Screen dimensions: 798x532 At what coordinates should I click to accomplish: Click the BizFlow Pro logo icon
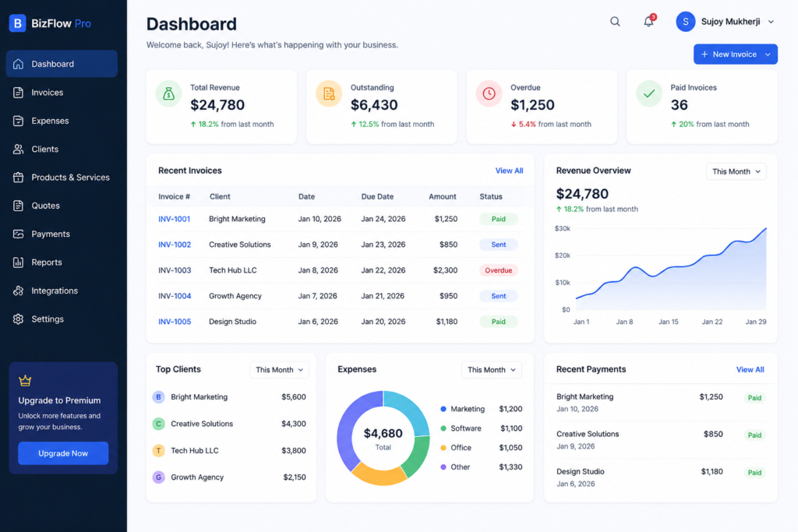17,23
